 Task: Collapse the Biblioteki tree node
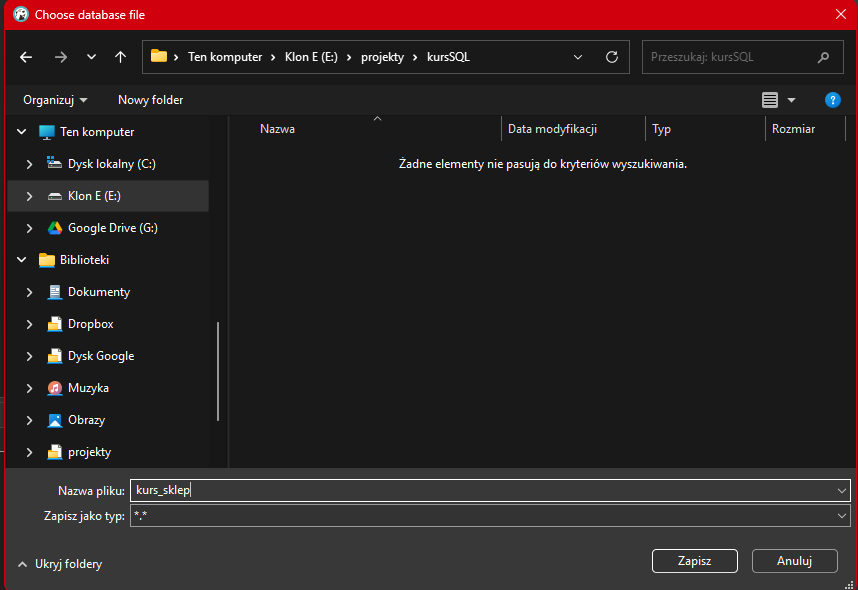tap(22, 260)
